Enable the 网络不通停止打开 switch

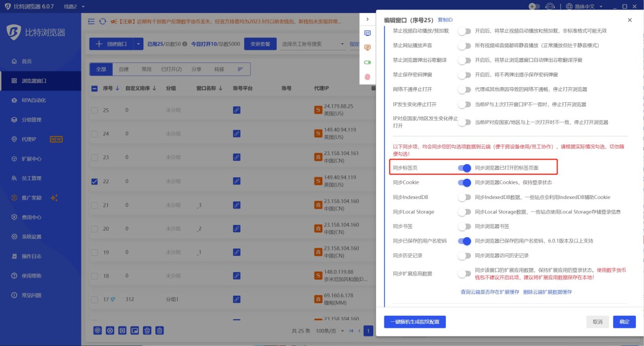[x=464, y=89]
